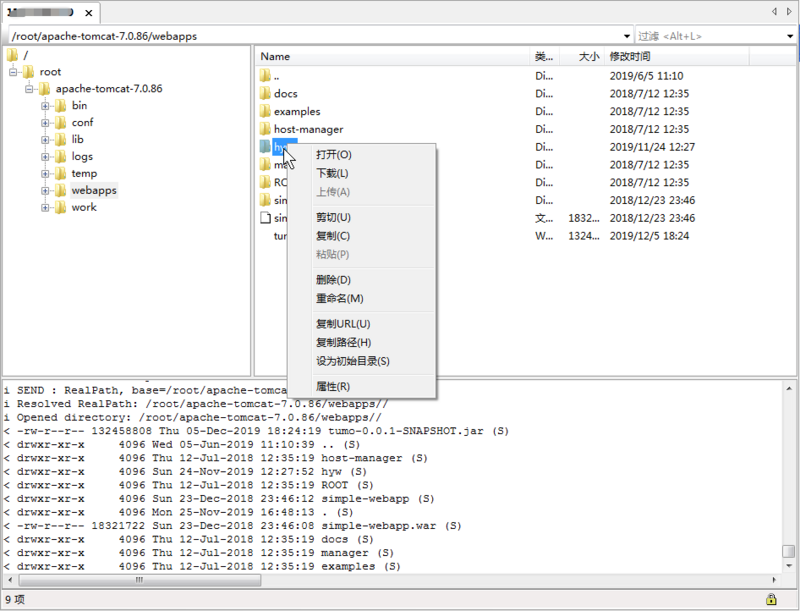The height and width of the screenshot is (611, 800).
Task: Click the lock icon in status bar
Action: pos(771,599)
